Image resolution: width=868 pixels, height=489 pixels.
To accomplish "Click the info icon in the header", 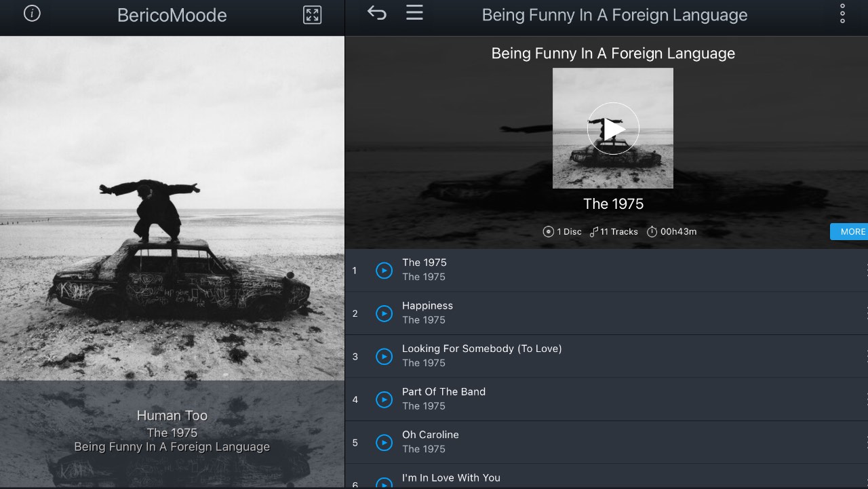I will click(x=32, y=14).
